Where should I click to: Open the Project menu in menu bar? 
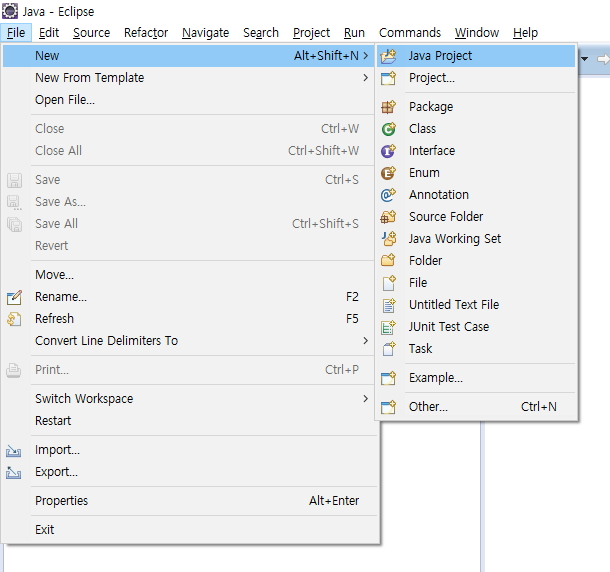pos(311,33)
